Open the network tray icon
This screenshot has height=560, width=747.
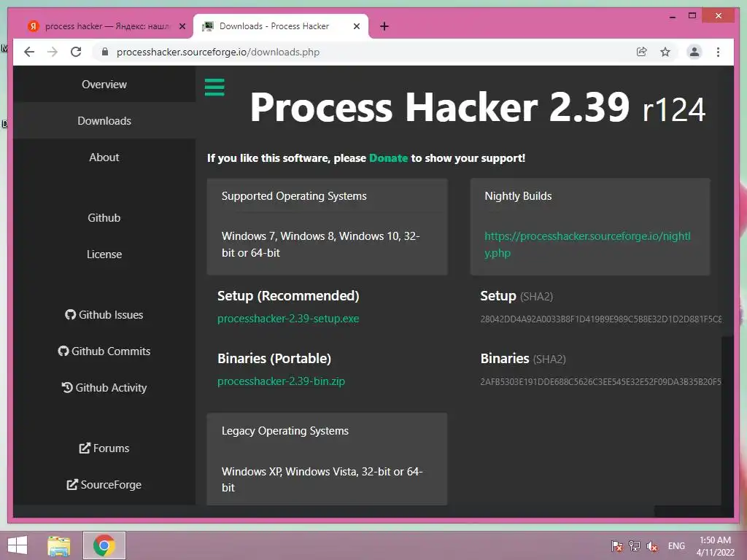click(635, 546)
